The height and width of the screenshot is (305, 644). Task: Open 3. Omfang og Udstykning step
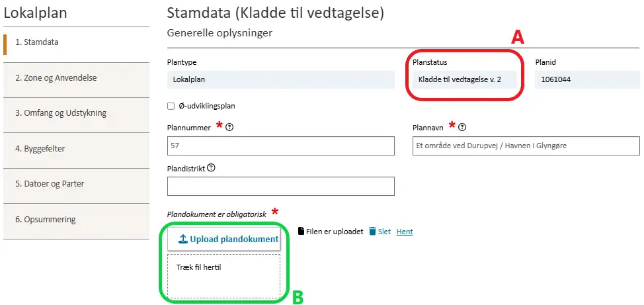77,113
